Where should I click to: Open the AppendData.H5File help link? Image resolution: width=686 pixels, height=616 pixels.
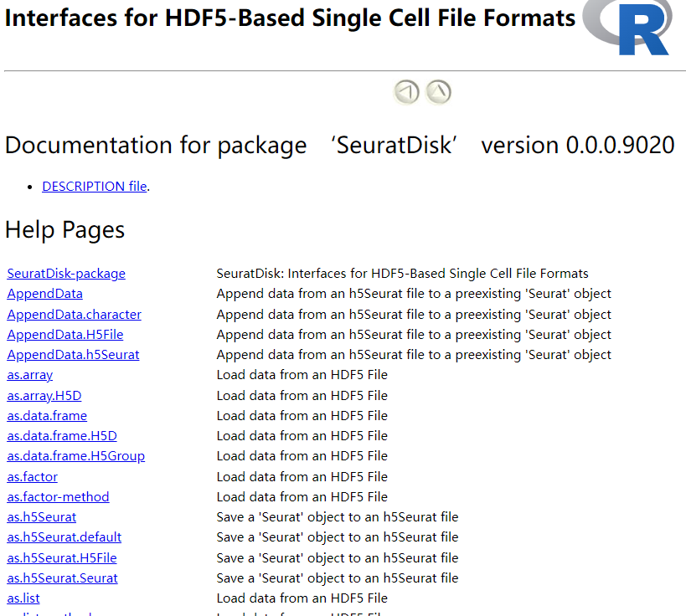point(65,335)
